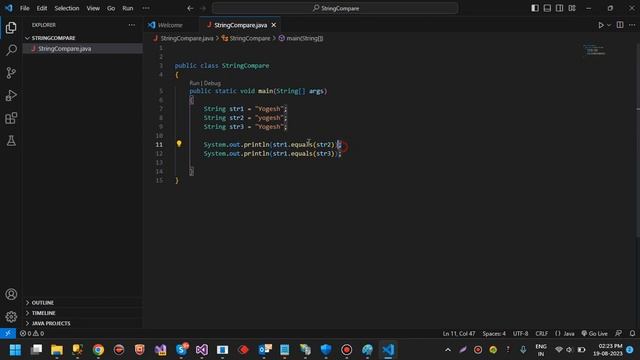
Task: Click the code minimap preview
Action: pyautogui.click(x=595, y=50)
